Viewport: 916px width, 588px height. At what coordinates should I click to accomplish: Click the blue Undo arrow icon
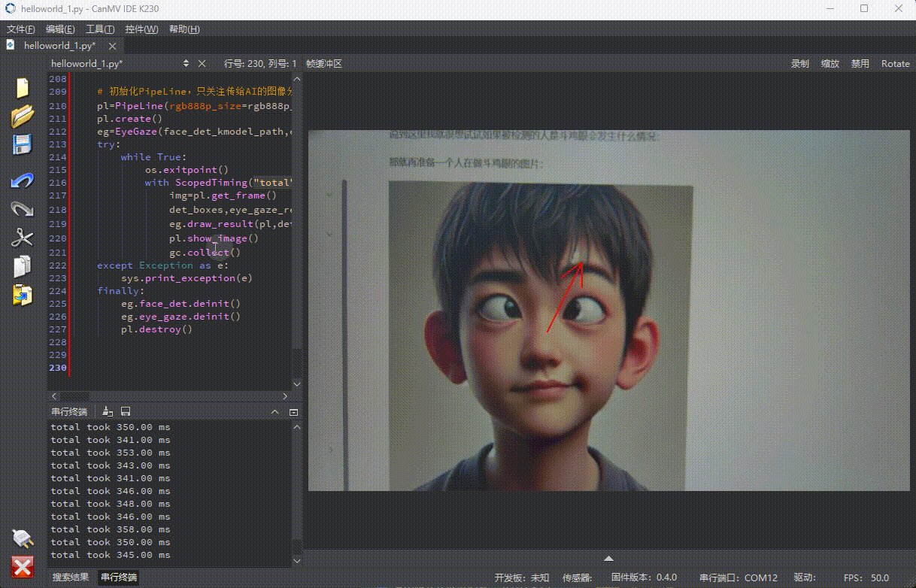point(23,180)
